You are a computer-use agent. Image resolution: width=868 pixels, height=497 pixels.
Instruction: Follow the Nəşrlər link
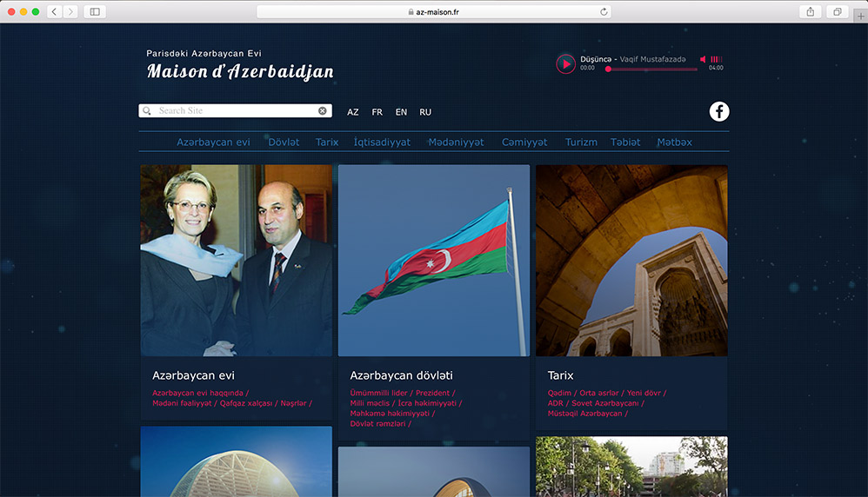pyautogui.click(x=293, y=403)
